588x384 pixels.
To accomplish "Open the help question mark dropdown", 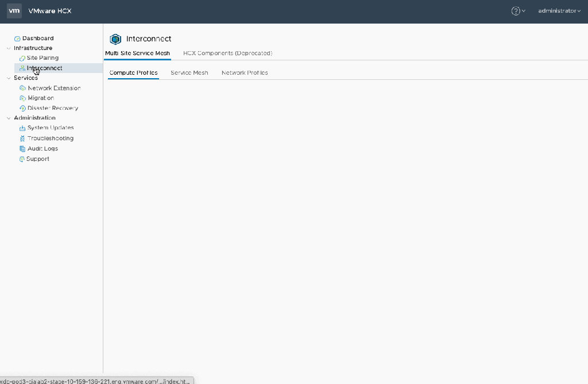I will click(518, 11).
